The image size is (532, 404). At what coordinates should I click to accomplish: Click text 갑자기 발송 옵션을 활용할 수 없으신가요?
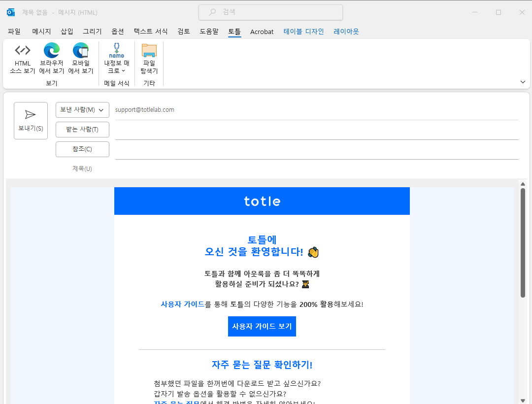(220, 394)
